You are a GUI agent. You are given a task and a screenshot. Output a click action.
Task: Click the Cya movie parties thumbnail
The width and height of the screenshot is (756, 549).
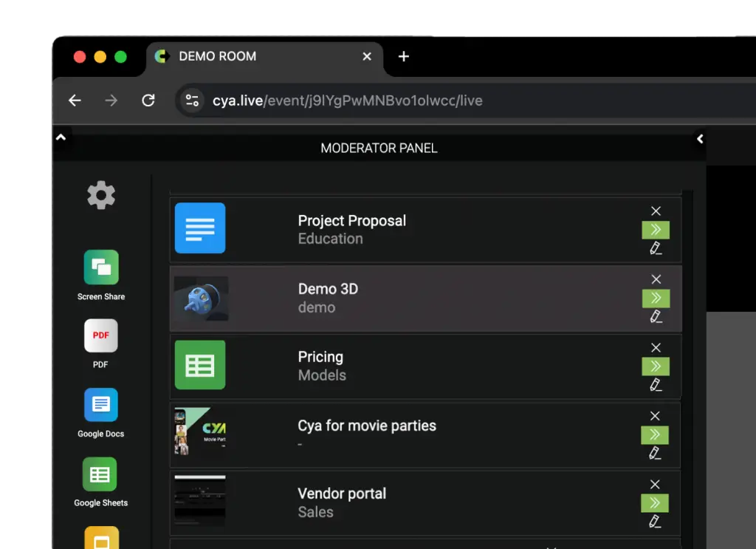click(200, 432)
